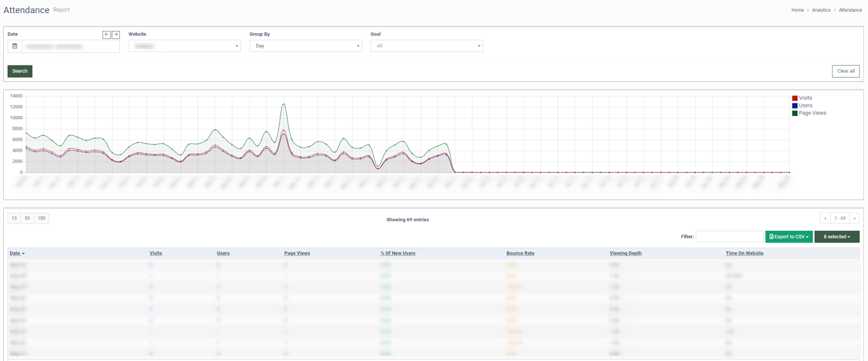Expand the 8 selected columns dropdown
This screenshot has width=868, height=361.
pyautogui.click(x=837, y=237)
